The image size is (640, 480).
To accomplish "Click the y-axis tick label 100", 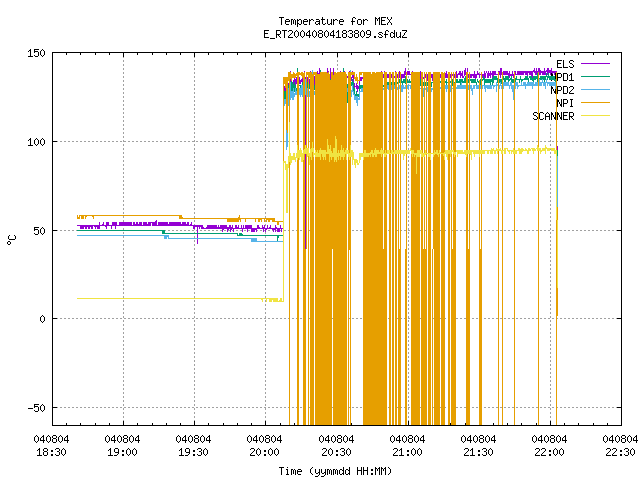I will (x=36, y=142).
